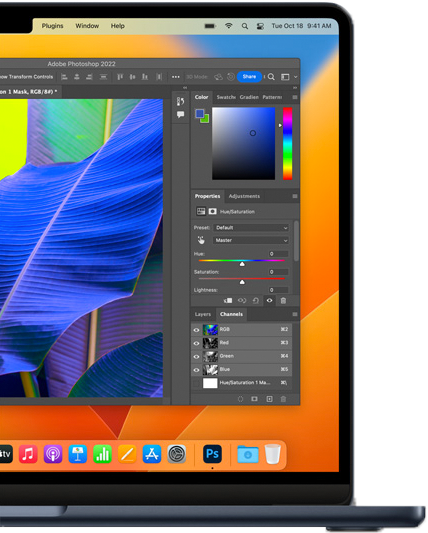Click the green background color swatch
Image resolution: width=428 pixels, height=533 pixels.
pos(206,120)
